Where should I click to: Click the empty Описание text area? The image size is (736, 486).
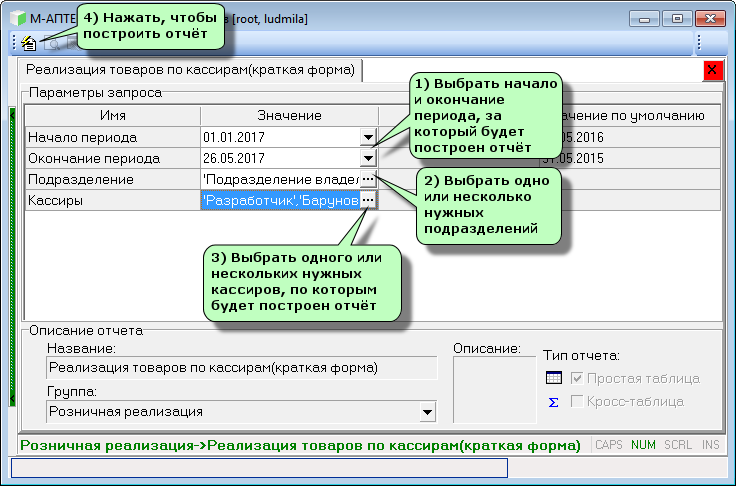494,390
